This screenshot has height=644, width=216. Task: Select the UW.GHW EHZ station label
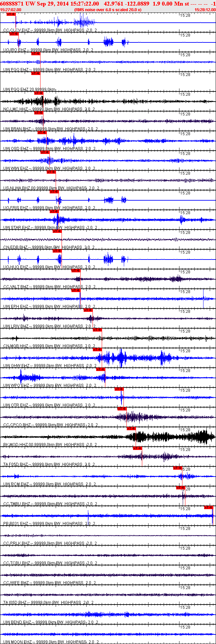(x=50, y=366)
